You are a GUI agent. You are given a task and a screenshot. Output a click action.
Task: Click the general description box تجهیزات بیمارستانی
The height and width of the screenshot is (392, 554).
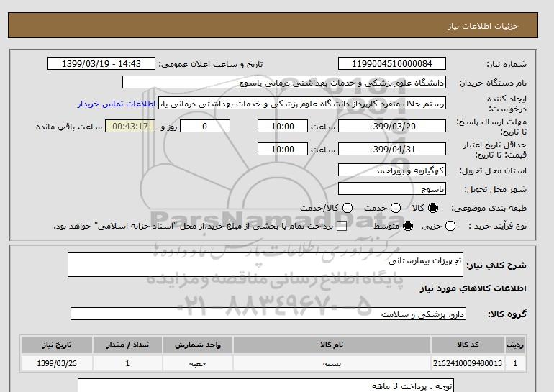coord(265,265)
